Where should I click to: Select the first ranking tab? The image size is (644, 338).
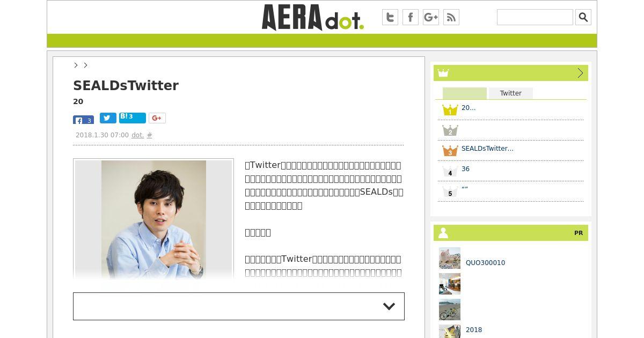pos(465,93)
